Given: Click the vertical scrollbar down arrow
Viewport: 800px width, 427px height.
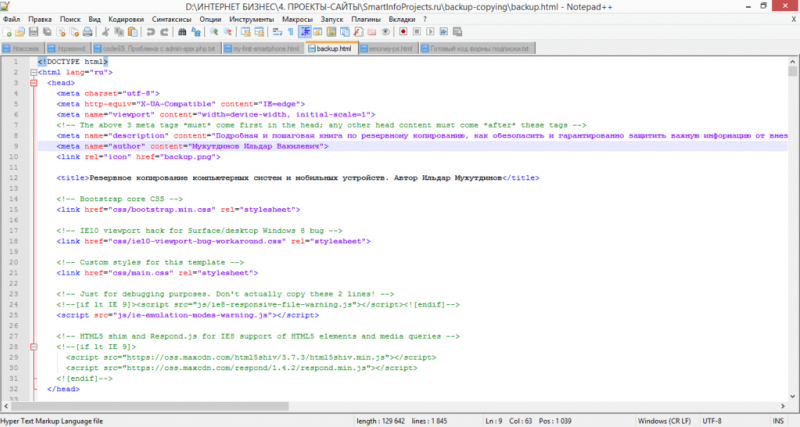Looking at the screenshot, I should pos(792,396).
